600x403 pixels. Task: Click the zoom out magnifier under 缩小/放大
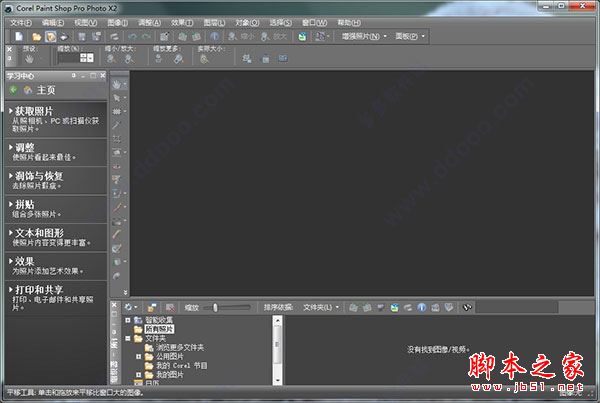(x=111, y=59)
